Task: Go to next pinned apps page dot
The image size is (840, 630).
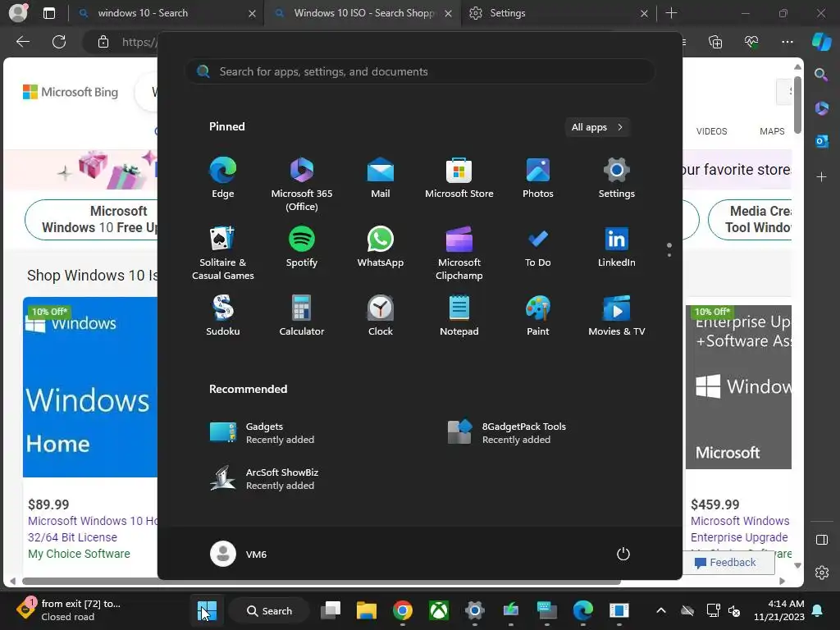Action: 669,255
